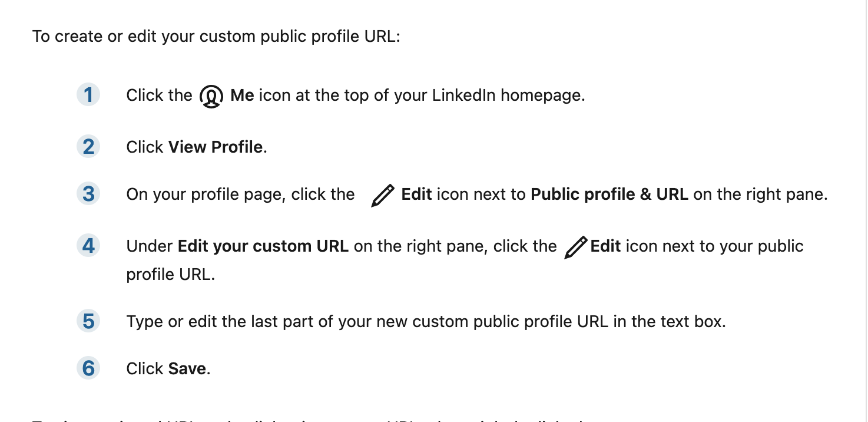868x422 pixels.
Task: Click the "LinkedIn homepage" words in step 1
Action: point(508,95)
